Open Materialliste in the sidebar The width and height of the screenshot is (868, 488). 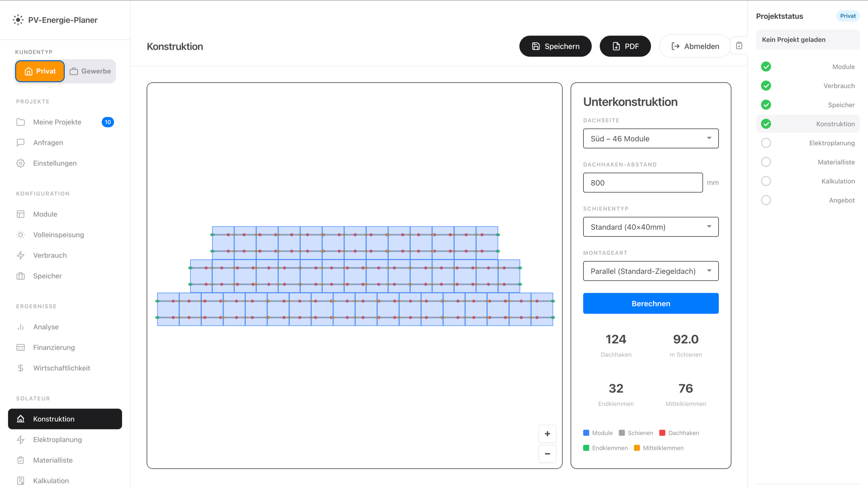(x=53, y=460)
